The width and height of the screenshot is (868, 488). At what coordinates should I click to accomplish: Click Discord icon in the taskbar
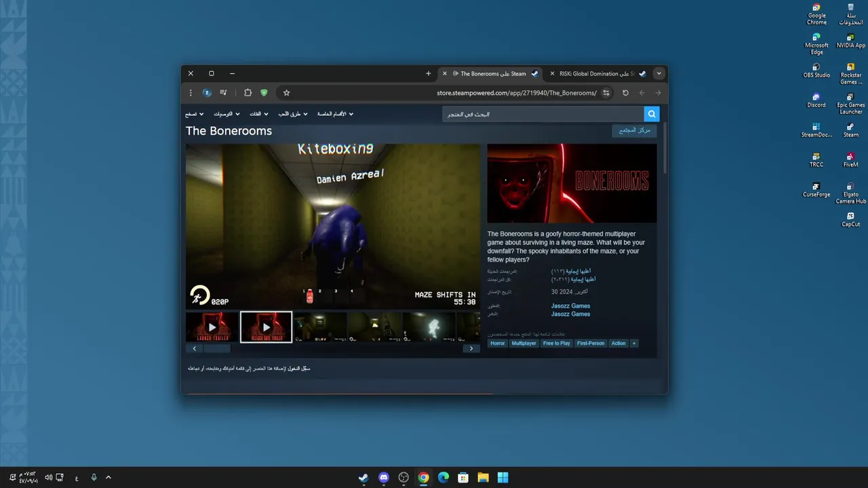[384, 477]
